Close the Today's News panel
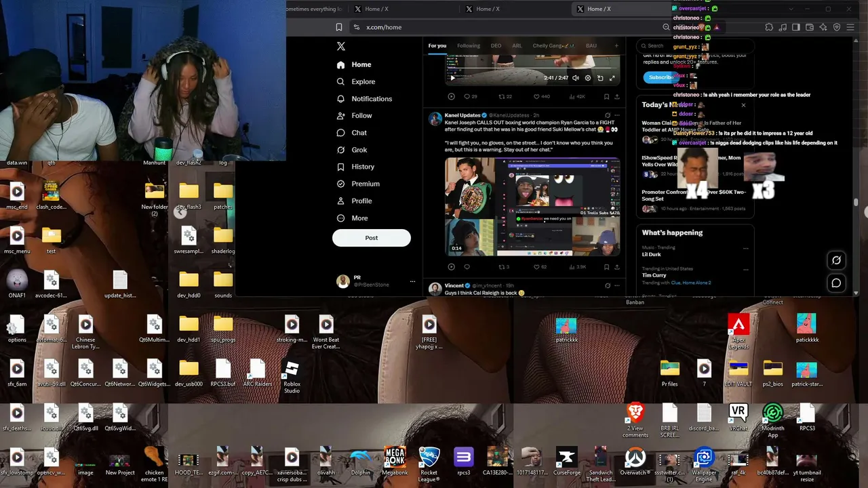Image resolution: width=868 pixels, height=488 pixels. [x=743, y=105]
